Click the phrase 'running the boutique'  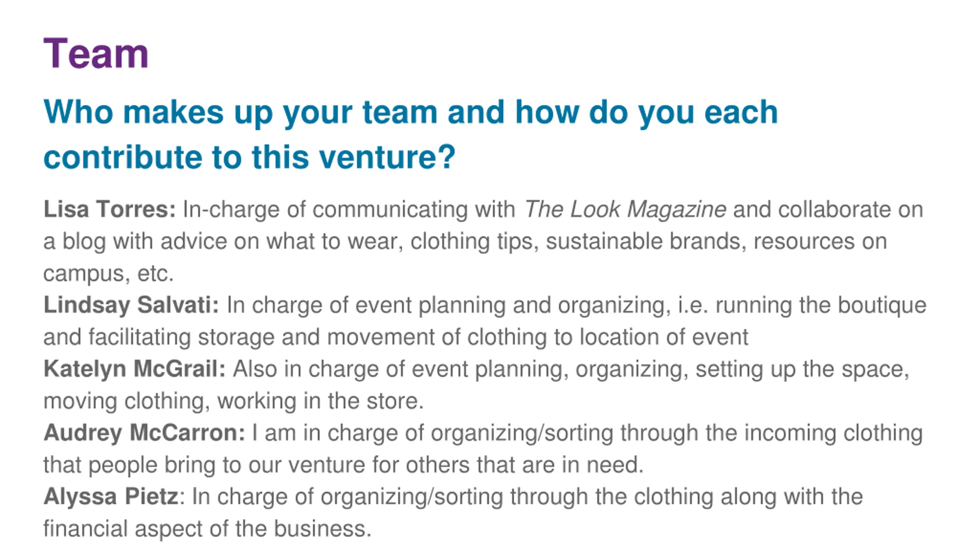coord(821,305)
